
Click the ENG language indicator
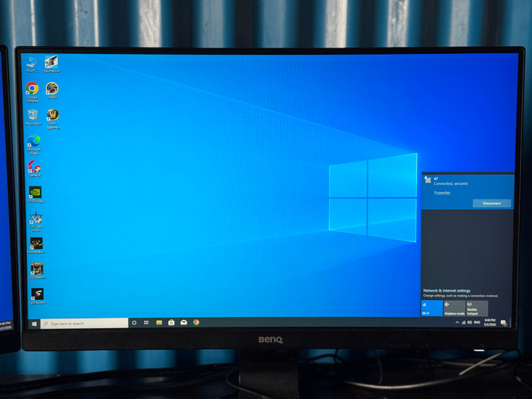(x=477, y=322)
